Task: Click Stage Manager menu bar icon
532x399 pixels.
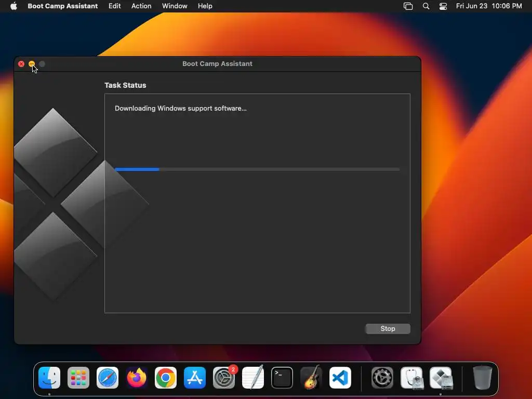Action: tap(408, 6)
